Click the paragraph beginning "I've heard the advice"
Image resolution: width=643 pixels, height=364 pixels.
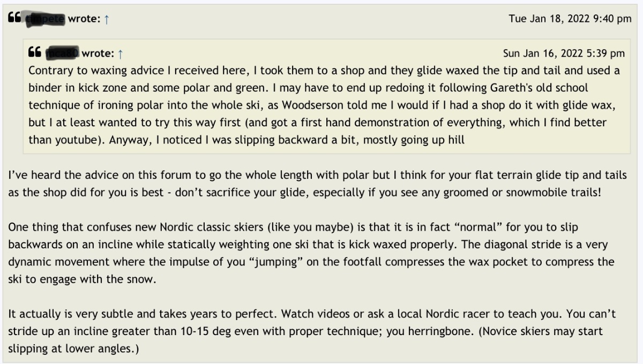coord(317,184)
